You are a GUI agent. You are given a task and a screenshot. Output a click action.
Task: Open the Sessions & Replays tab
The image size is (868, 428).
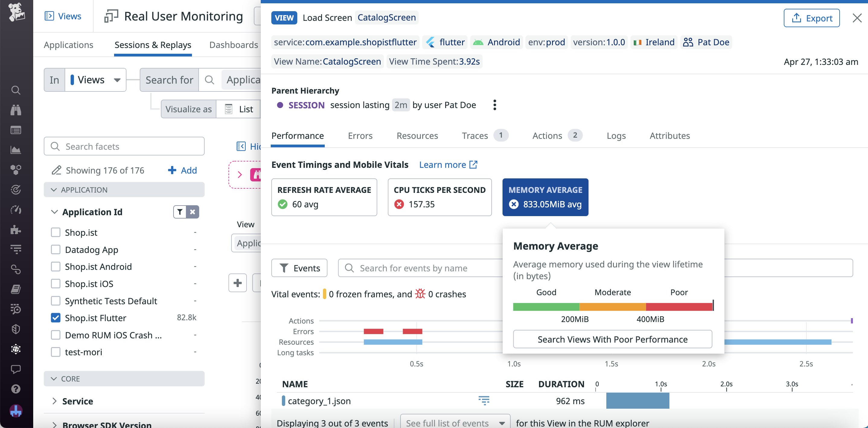click(153, 44)
